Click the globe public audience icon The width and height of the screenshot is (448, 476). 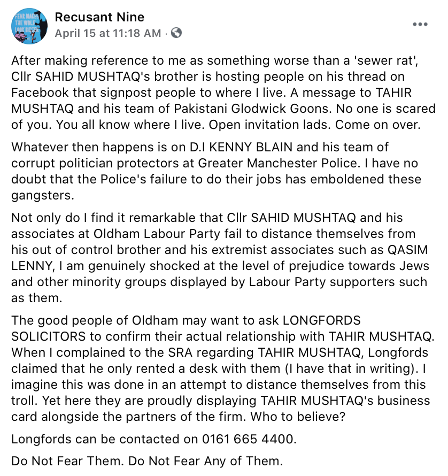(176, 33)
